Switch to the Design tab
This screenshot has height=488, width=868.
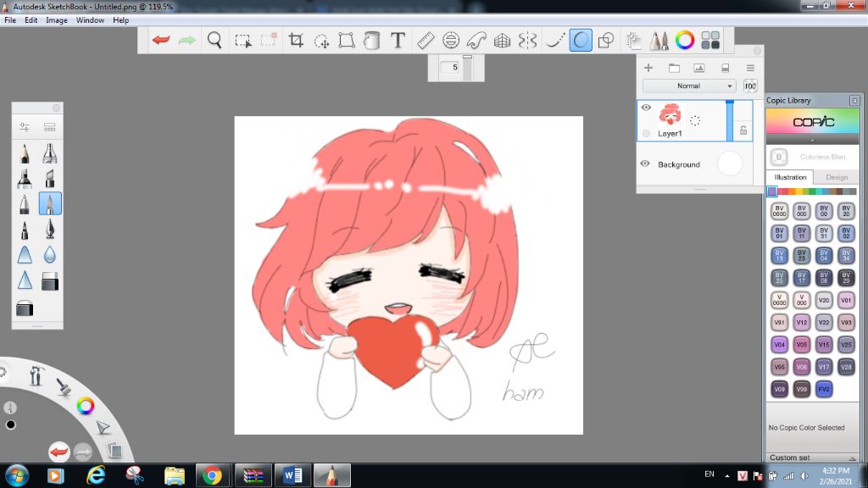click(837, 177)
